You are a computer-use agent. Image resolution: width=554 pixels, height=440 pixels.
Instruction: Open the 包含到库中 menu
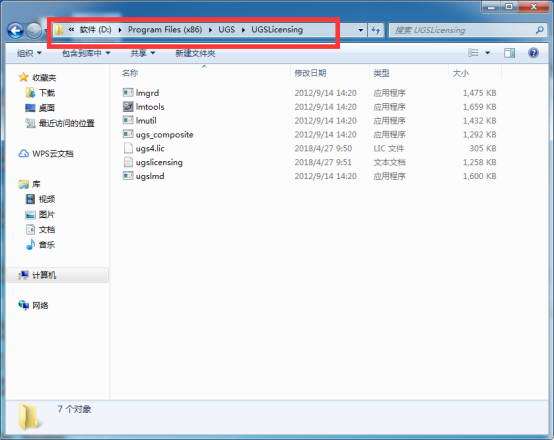pos(86,53)
